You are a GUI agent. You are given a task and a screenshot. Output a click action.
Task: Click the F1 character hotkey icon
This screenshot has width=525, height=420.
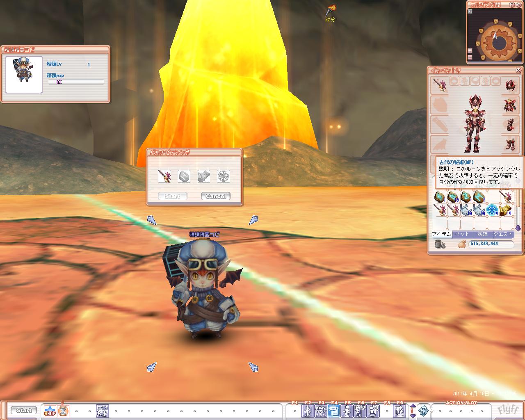[x=308, y=411]
